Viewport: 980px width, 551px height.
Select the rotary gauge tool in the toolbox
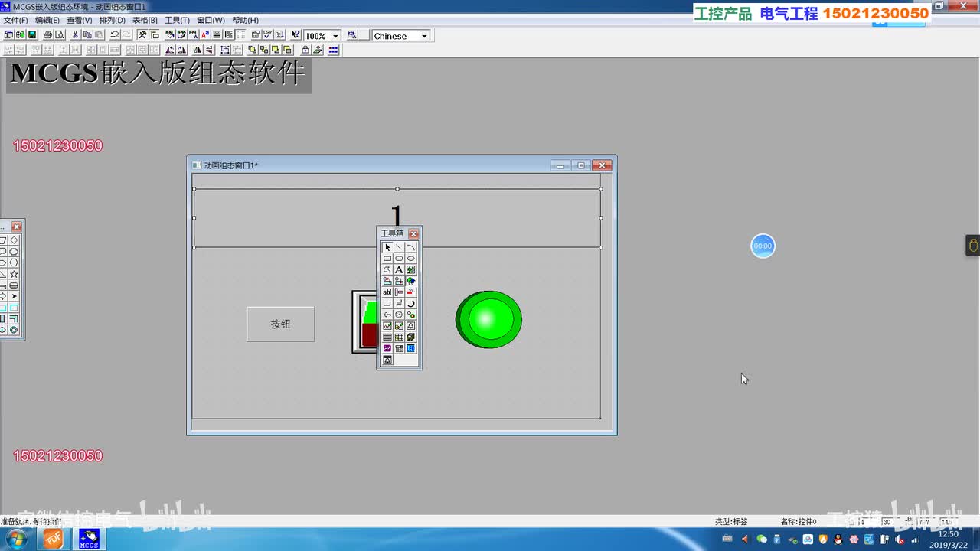[x=399, y=315]
